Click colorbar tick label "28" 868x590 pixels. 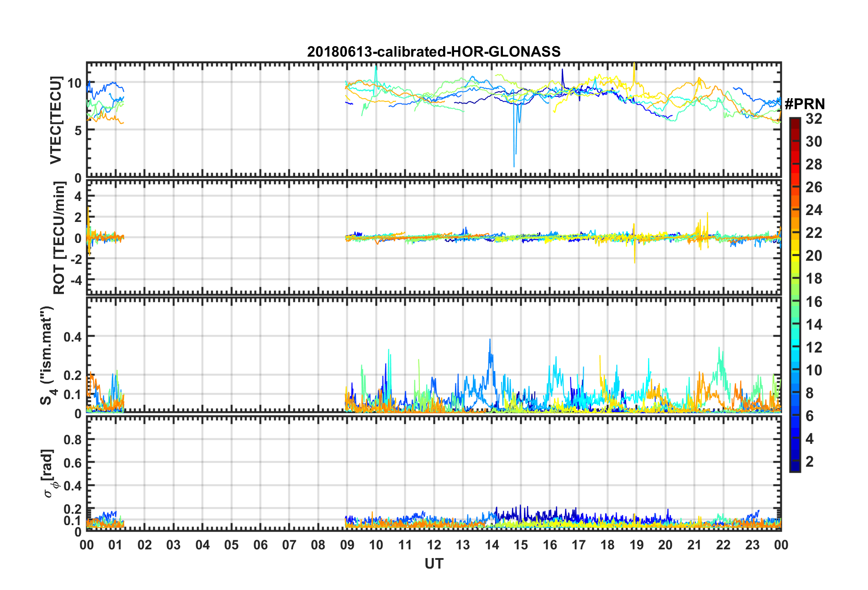tap(814, 164)
